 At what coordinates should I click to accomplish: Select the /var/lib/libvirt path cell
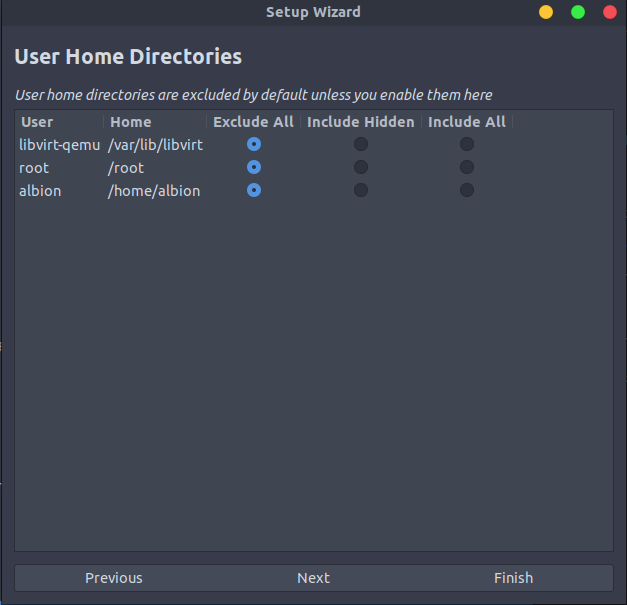(x=156, y=145)
